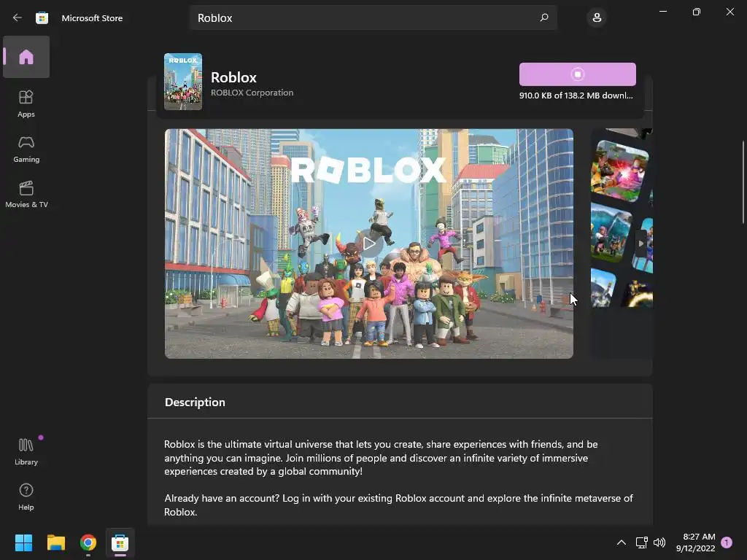747x560 pixels.
Task: Open network status tray icon
Action: (641, 542)
